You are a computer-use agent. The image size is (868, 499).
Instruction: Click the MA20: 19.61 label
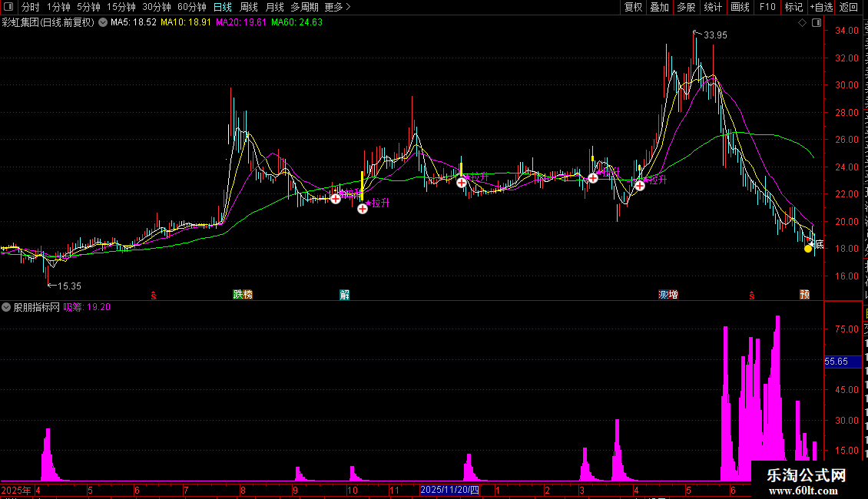[x=240, y=22]
